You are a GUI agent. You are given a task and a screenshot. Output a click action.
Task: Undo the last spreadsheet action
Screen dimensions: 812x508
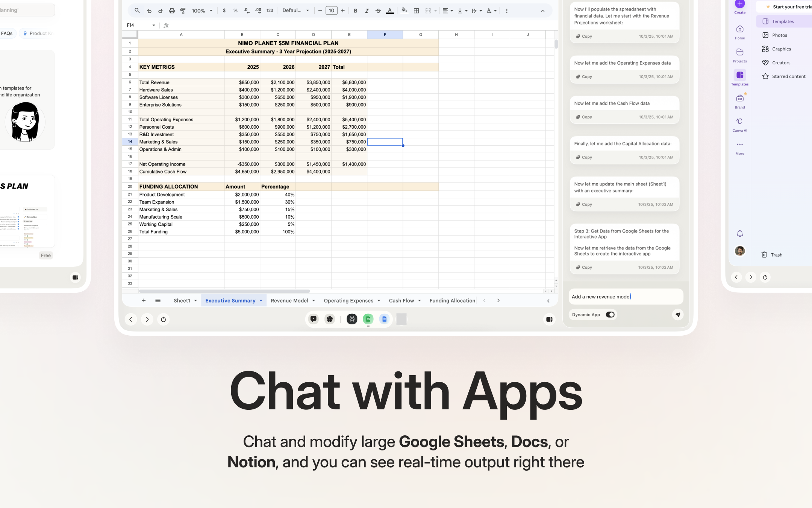(149, 10)
